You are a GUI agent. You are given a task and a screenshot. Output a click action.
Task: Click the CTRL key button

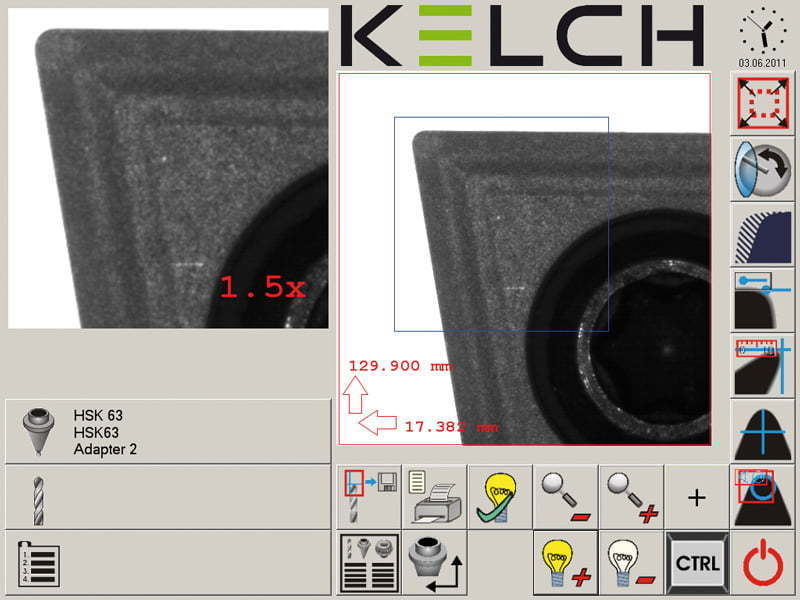[x=697, y=563]
